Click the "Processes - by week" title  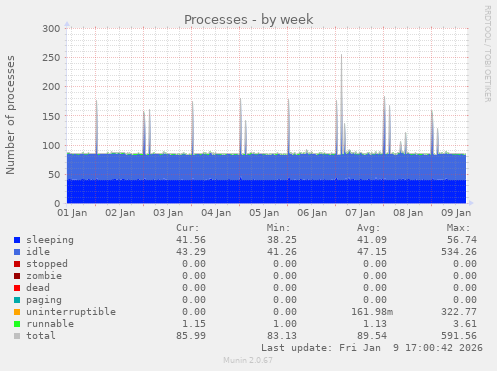249,19
